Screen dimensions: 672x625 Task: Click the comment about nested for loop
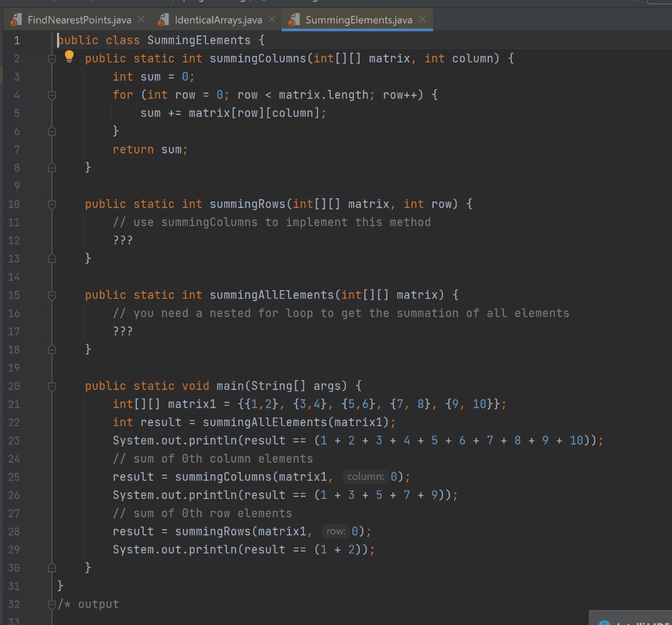tap(341, 313)
